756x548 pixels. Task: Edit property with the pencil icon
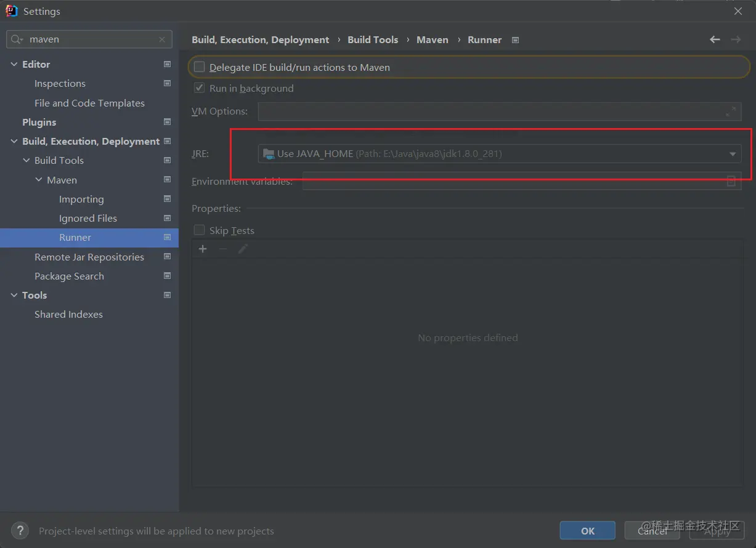[243, 249]
